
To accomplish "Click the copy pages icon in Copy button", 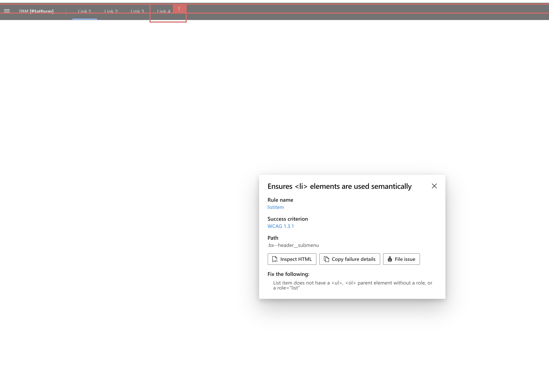I will tap(326, 259).
